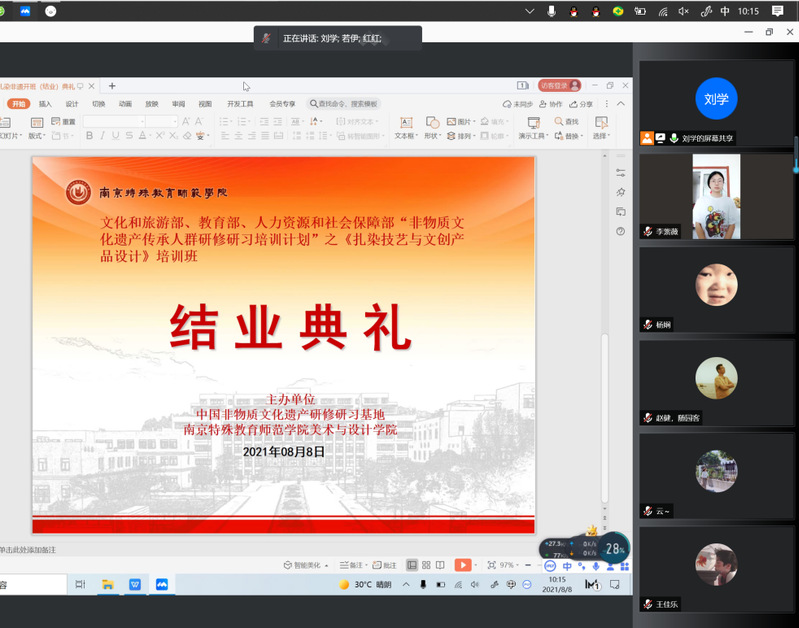The height and width of the screenshot is (628, 799).
Task: Click 李寨薇's participant video thumbnail
Action: click(716, 196)
